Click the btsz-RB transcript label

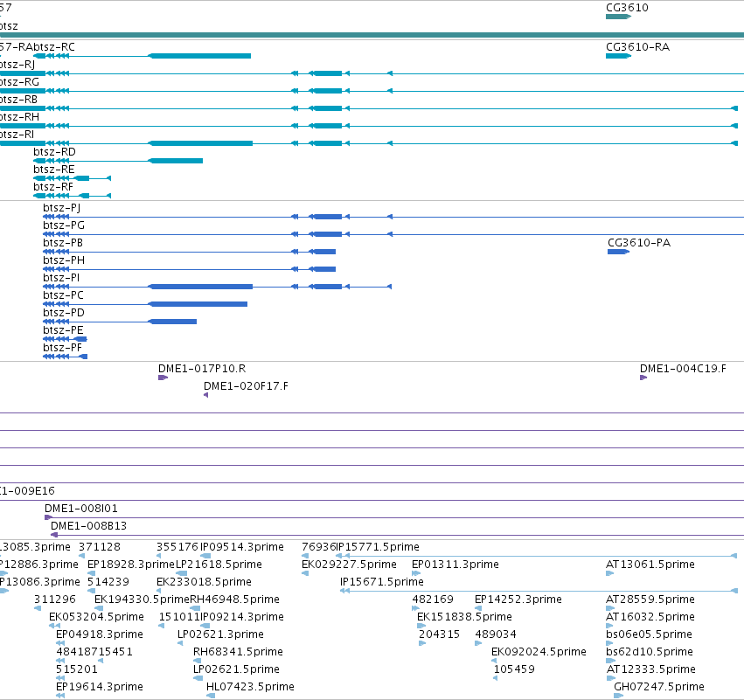tap(18, 100)
